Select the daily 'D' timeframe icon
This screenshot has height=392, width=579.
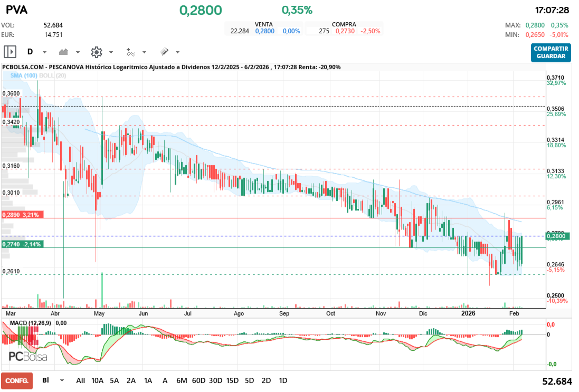tap(31, 52)
